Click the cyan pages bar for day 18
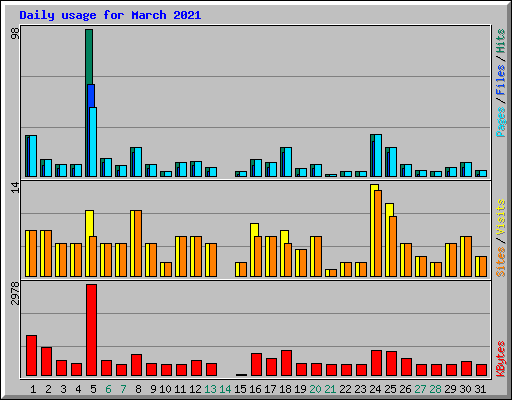 [288, 162]
